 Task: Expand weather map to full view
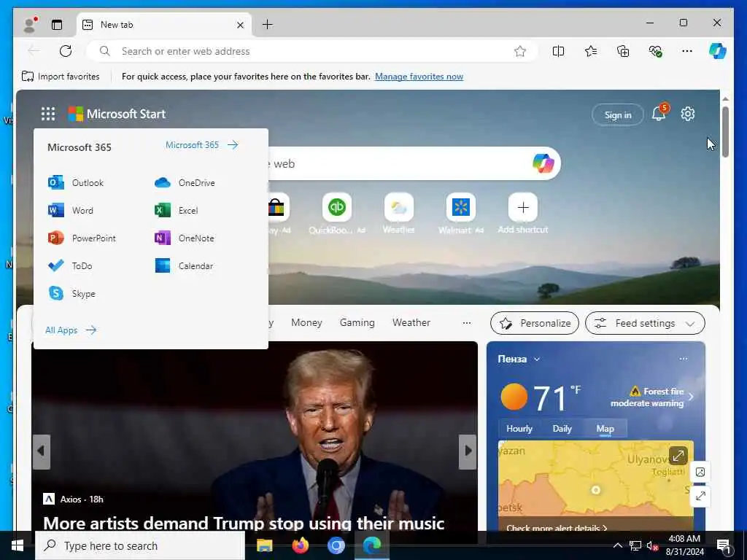click(678, 455)
